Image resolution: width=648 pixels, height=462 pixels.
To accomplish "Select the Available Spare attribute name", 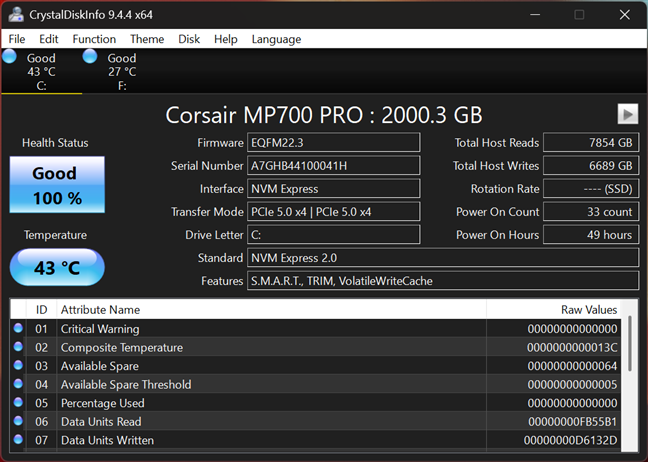I will [x=100, y=366].
